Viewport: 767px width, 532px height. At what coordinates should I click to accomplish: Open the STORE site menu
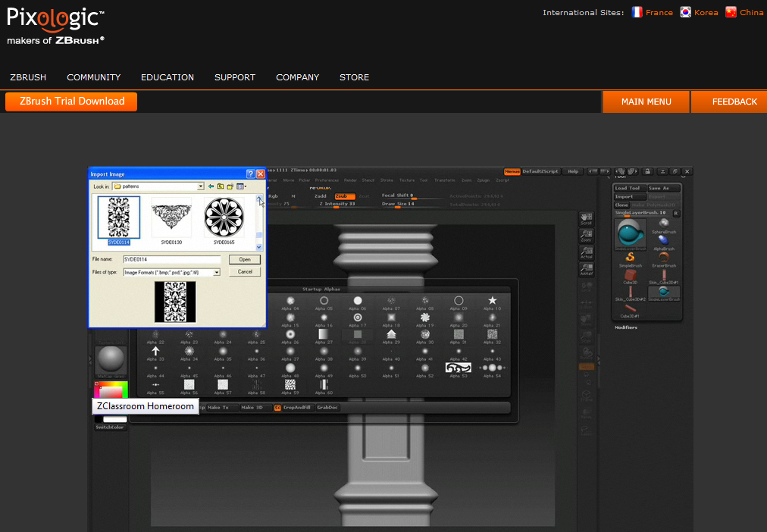(354, 77)
